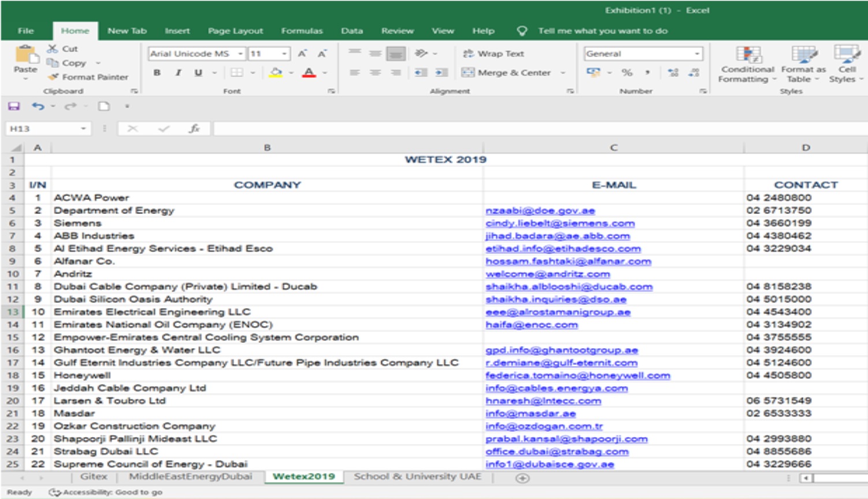Decrease indent in Alignment group

coord(421,73)
